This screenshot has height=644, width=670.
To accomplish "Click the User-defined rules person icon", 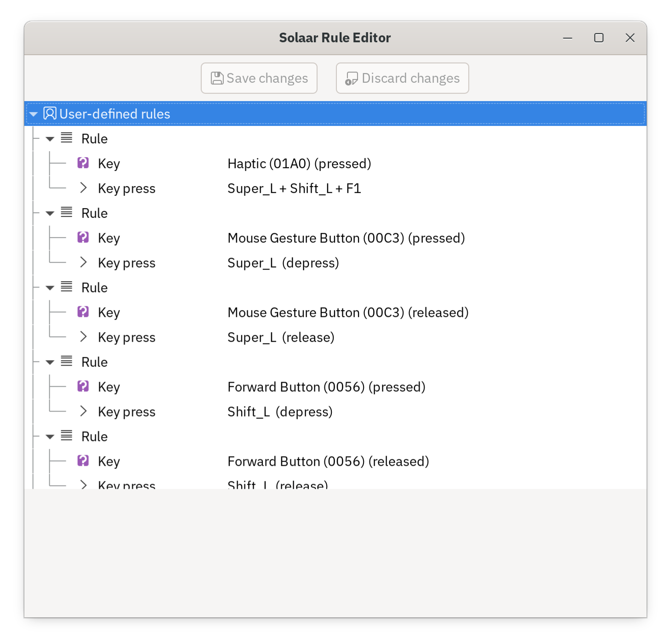I will (50, 113).
